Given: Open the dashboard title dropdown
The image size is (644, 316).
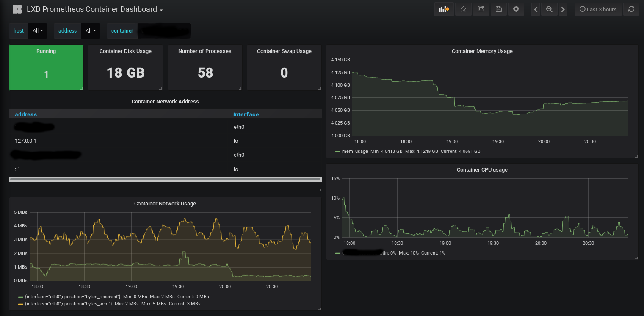Looking at the screenshot, I should [95, 9].
